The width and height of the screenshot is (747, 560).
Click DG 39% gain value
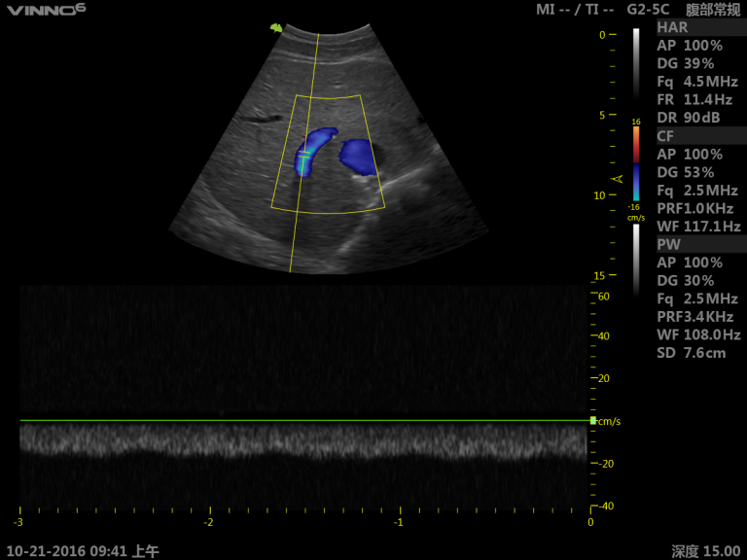tap(686, 64)
